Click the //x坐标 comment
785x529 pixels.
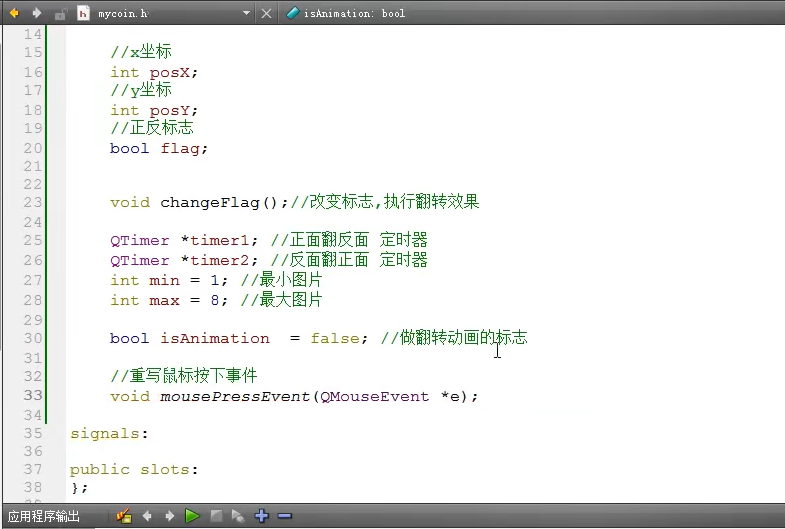pyautogui.click(x=141, y=52)
